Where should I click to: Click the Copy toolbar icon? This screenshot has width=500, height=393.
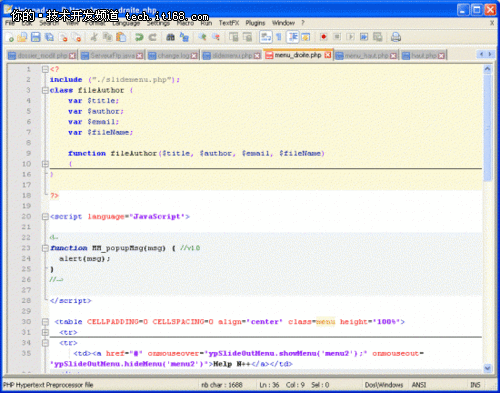pyautogui.click(x=107, y=37)
